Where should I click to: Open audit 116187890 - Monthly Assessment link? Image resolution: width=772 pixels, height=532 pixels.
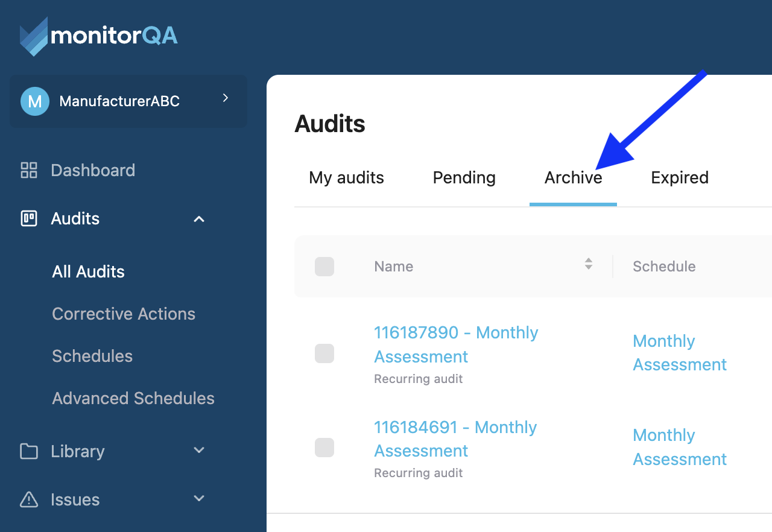(x=456, y=344)
